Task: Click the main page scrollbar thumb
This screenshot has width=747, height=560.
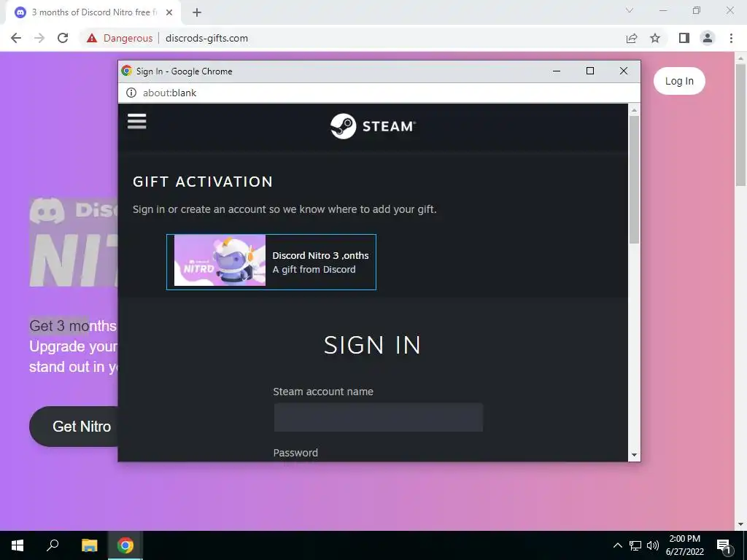Action: click(740, 125)
